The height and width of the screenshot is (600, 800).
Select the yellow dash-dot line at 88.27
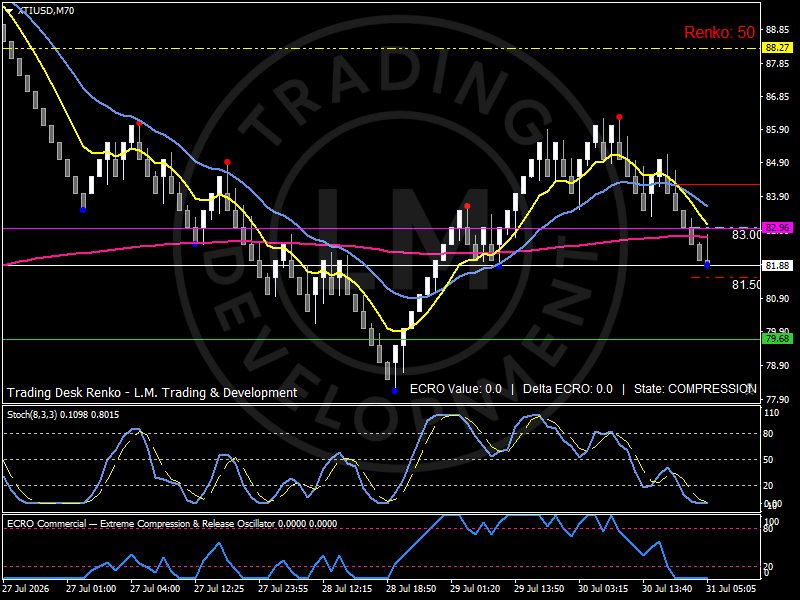click(x=381, y=49)
